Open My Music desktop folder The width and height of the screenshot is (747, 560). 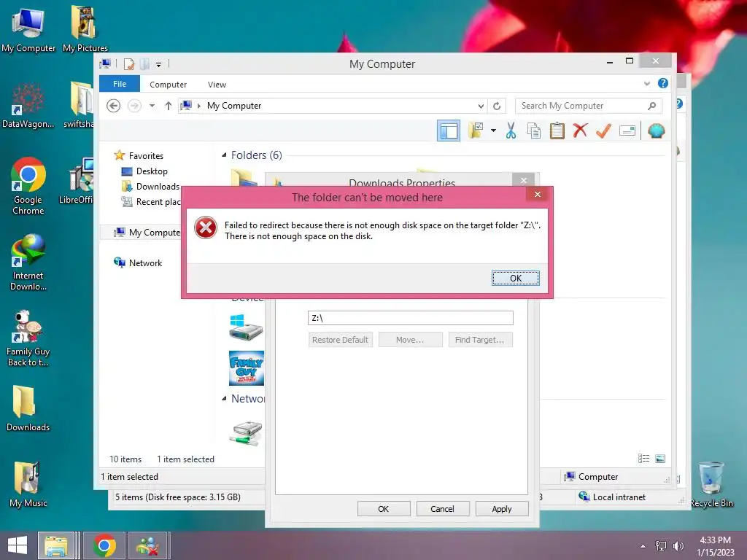[28, 484]
